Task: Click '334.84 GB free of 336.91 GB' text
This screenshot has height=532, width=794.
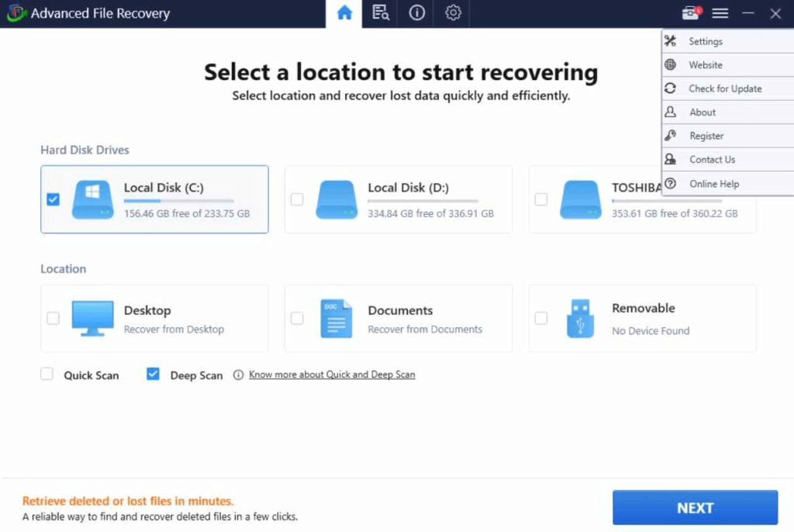Action: click(431, 213)
